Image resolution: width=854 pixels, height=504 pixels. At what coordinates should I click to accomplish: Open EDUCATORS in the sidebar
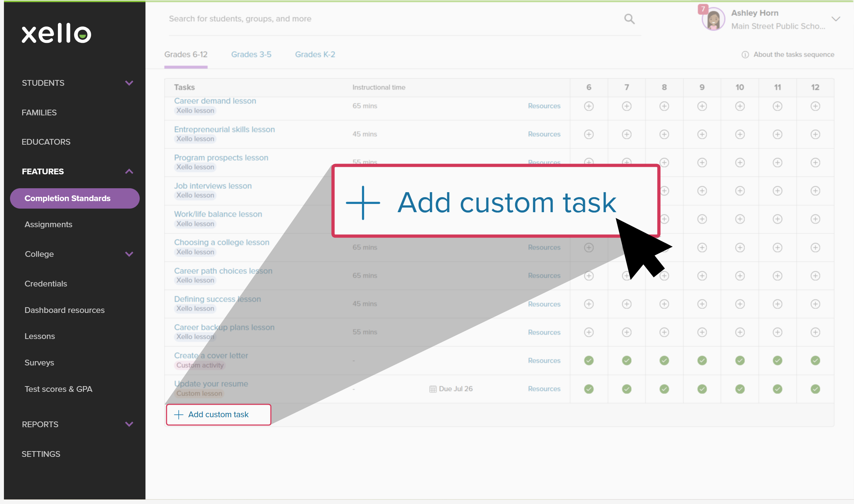coord(46,142)
